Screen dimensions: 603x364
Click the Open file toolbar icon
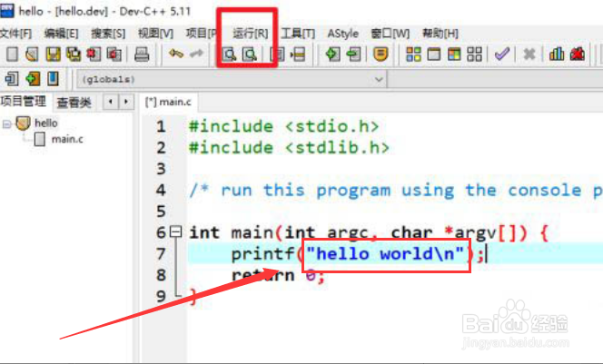pyautogui.click(x=33, y=54)
